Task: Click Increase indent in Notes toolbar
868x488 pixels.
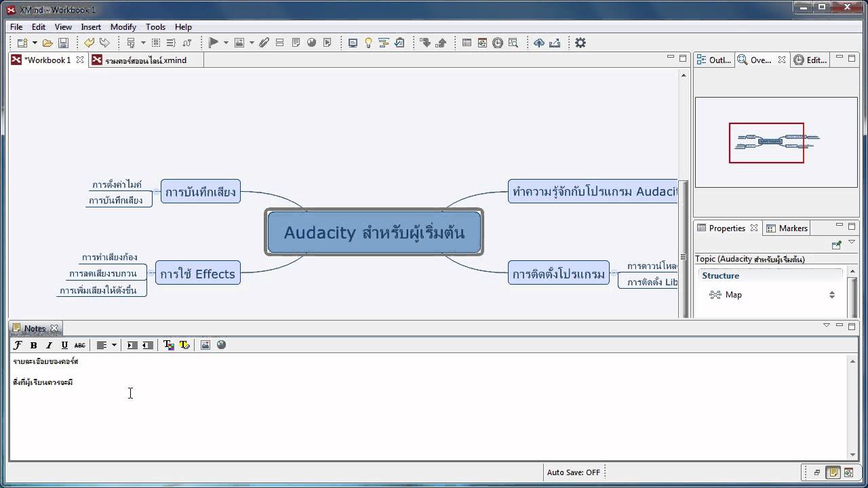Action: (x=132, y=345)
